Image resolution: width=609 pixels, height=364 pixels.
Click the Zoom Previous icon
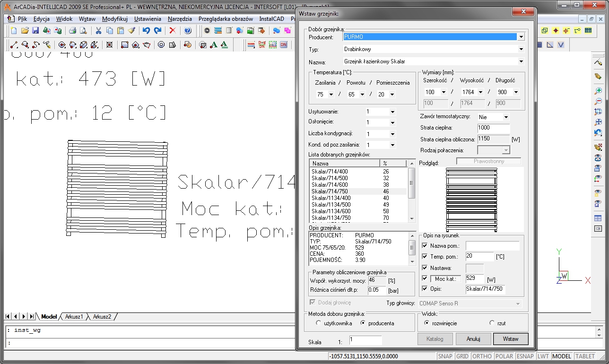coord(598,133)
